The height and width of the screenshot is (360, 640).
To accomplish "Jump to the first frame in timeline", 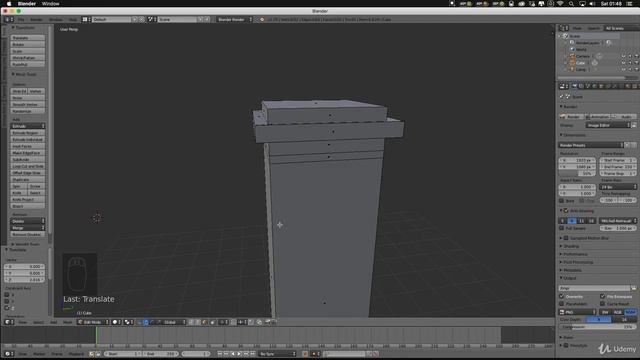I will [x=220, y=354].
